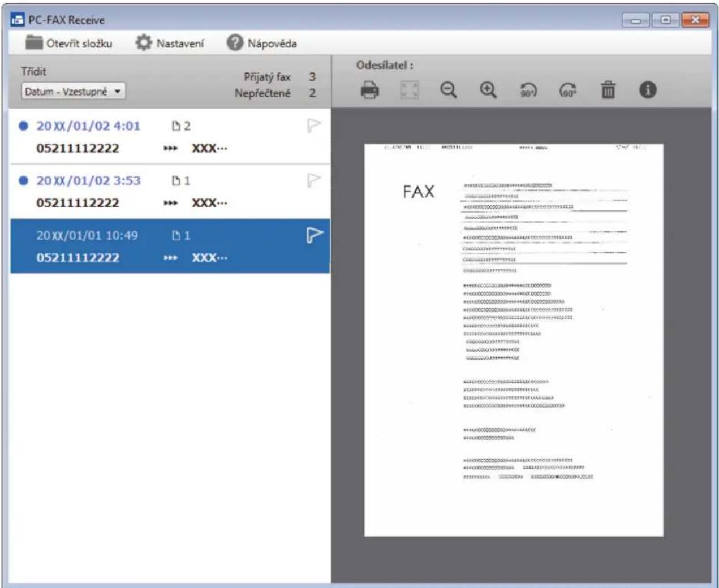
Task: Open Nastavení settings
Action: 170,43
